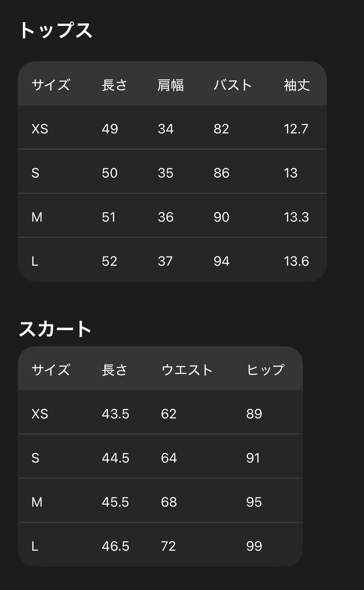The height and width of the screenshot is (590, 364).
Task: Click the waist value 64
Action: point(169,458)
